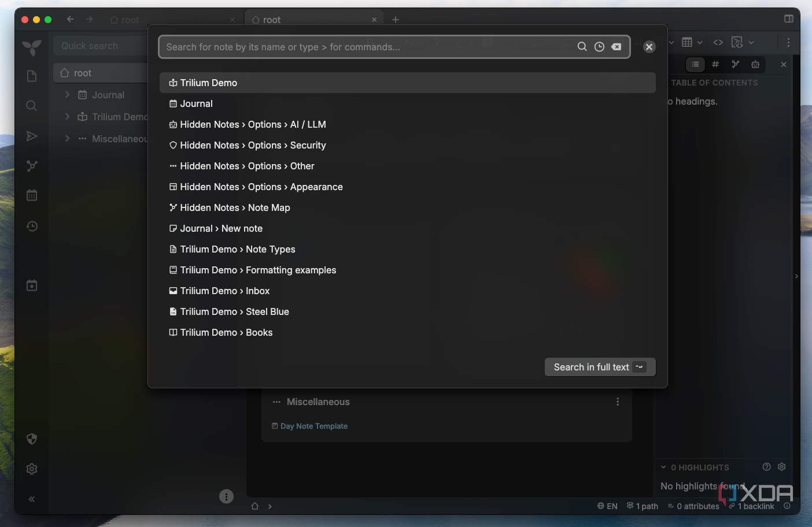Click the jump-to send arrow sidebar icon

pyautogui.click(x=32, y=136)
